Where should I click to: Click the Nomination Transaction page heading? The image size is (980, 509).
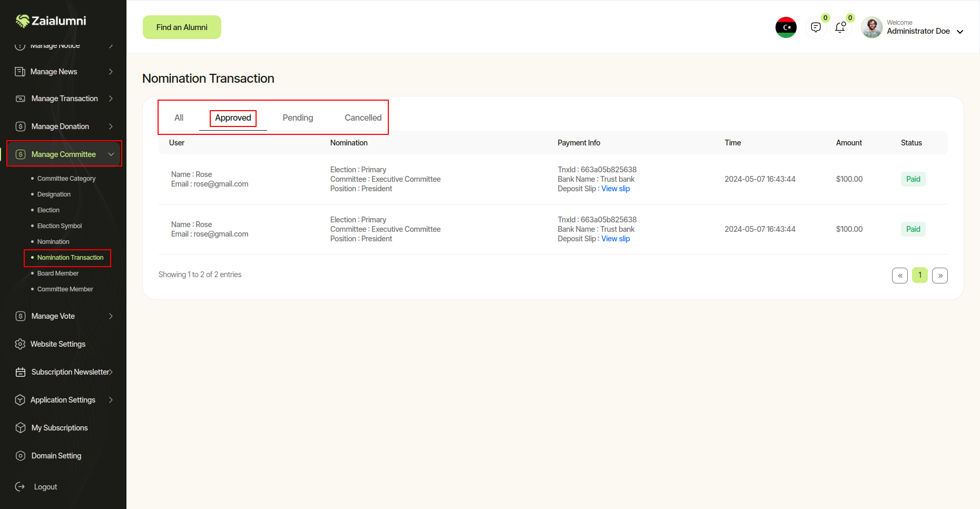click(208, 79)
